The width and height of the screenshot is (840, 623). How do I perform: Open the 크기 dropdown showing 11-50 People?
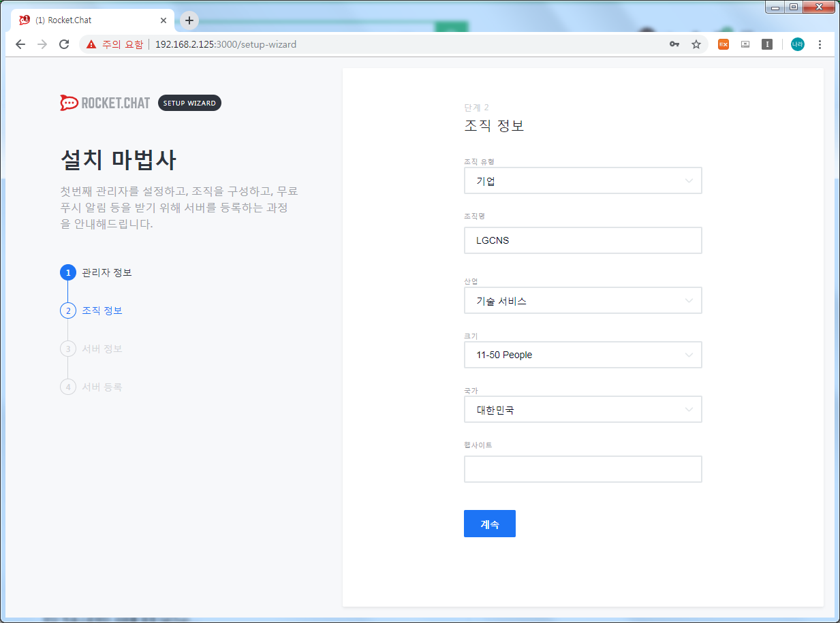tap(582, 355)
